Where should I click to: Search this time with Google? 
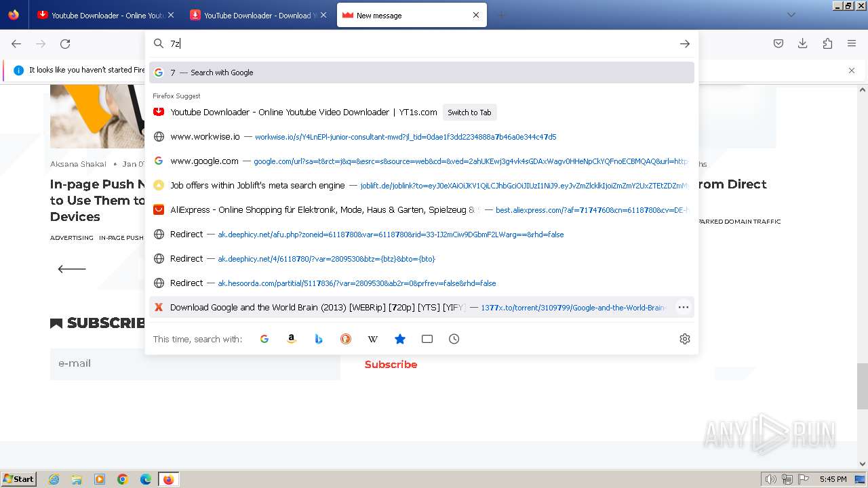click(x=264, y=339)
